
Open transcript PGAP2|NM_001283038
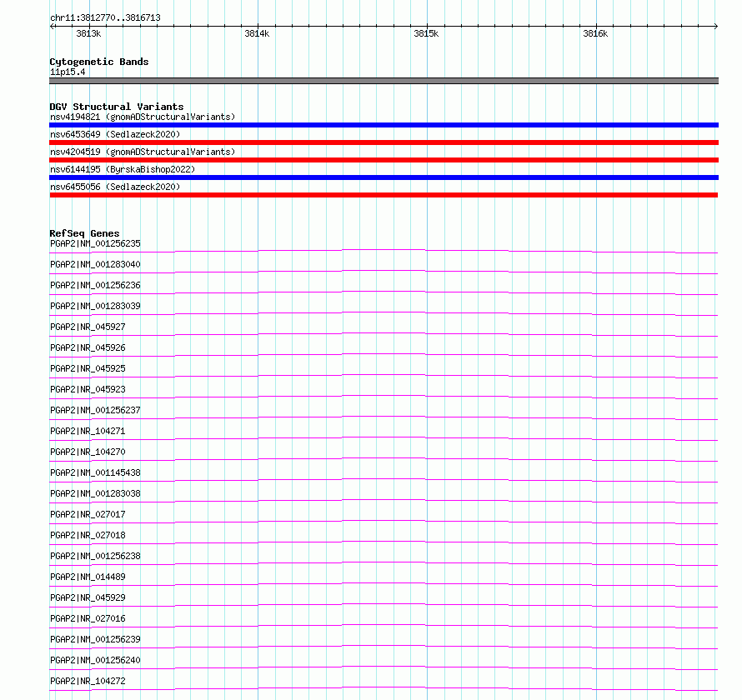95,493
